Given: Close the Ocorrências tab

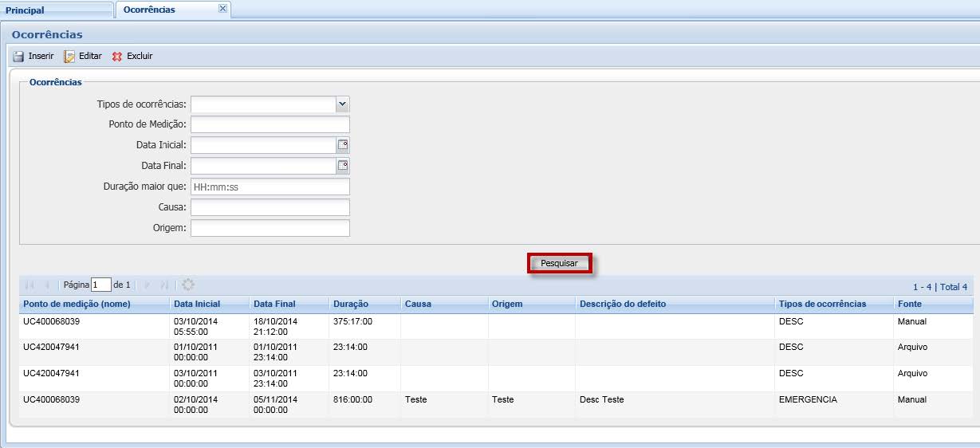Looking at the screenshot, I should pos(222,9).
